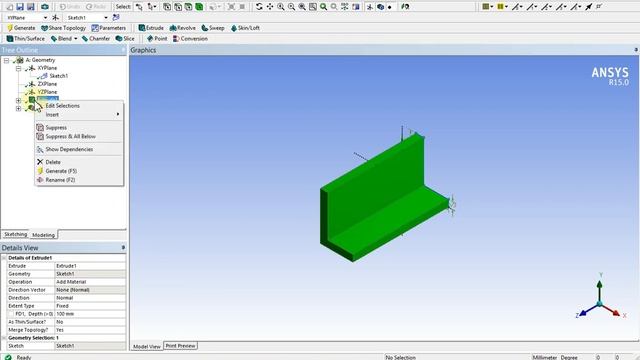Select the Skin/Loft tool
This screenshot has height=360, width=640.
coord(245,28)
